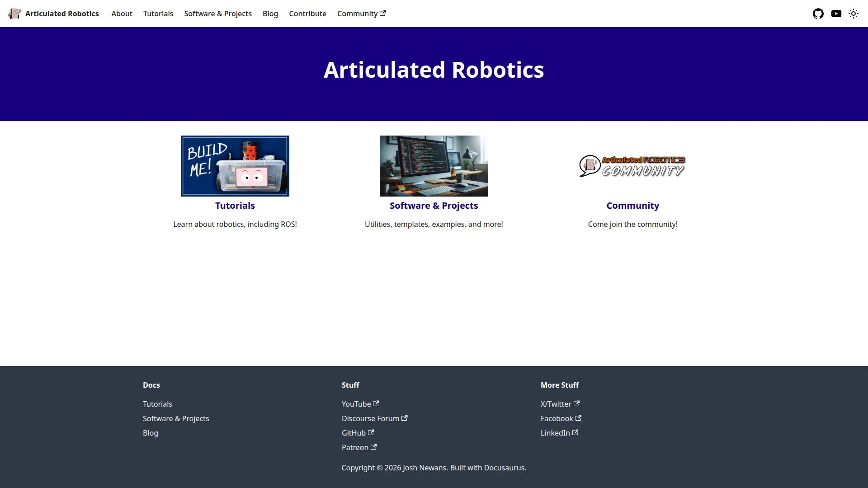The width and height of the screenshot is (868, 488).
Task: Click the Docs footer column heading
Action: pos(151,385)
